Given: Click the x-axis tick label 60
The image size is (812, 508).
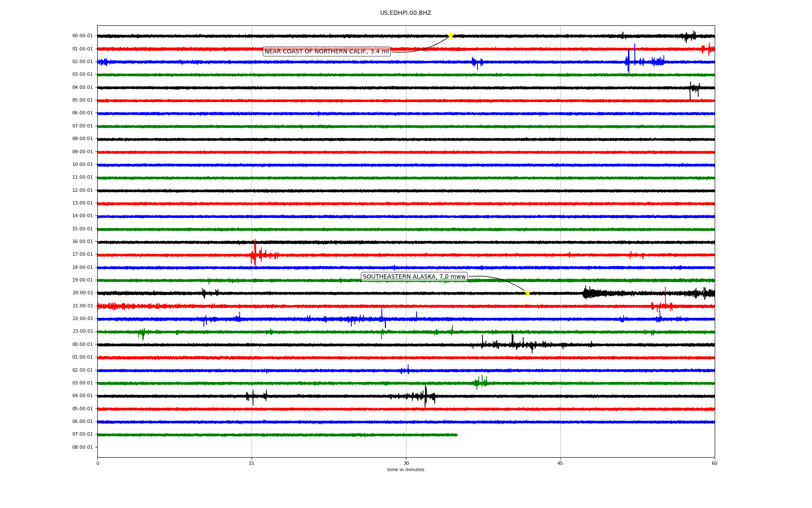Looking at the screenshot, I should 714,464.
